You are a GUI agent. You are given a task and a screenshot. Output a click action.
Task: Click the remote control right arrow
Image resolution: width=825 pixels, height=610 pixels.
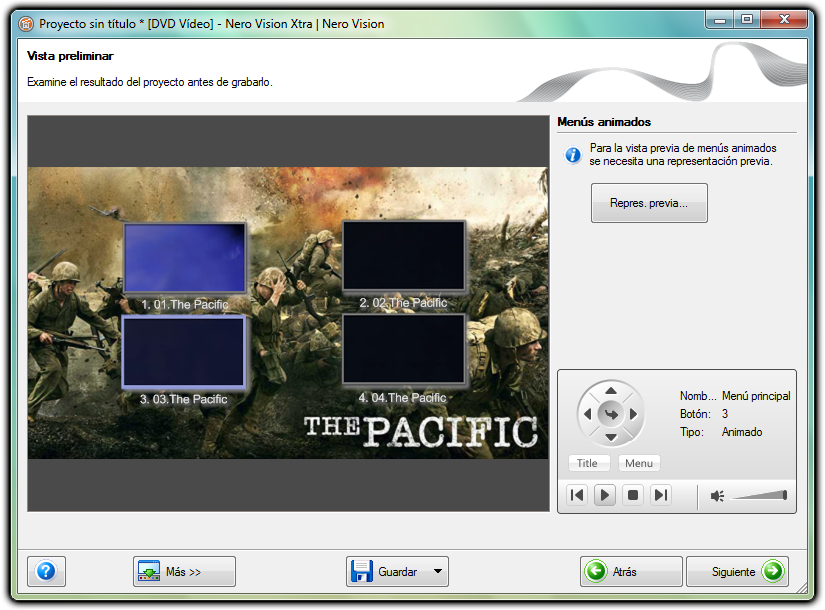point(634,414)
